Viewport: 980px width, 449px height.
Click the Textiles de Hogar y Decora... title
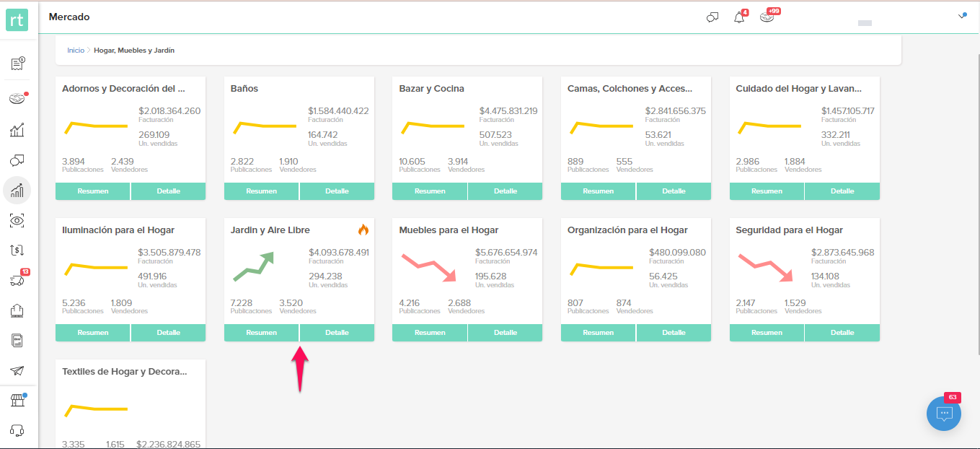(125, 372)
